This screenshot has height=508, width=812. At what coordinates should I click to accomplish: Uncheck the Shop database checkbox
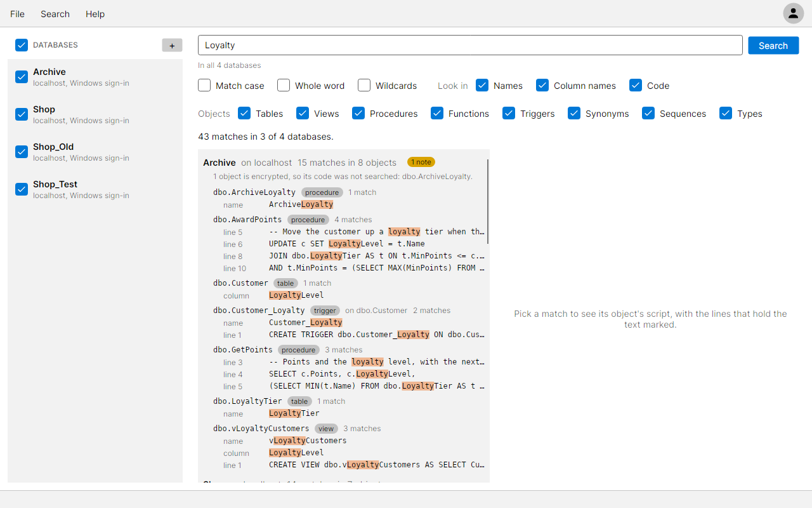[x=22, y=114]
